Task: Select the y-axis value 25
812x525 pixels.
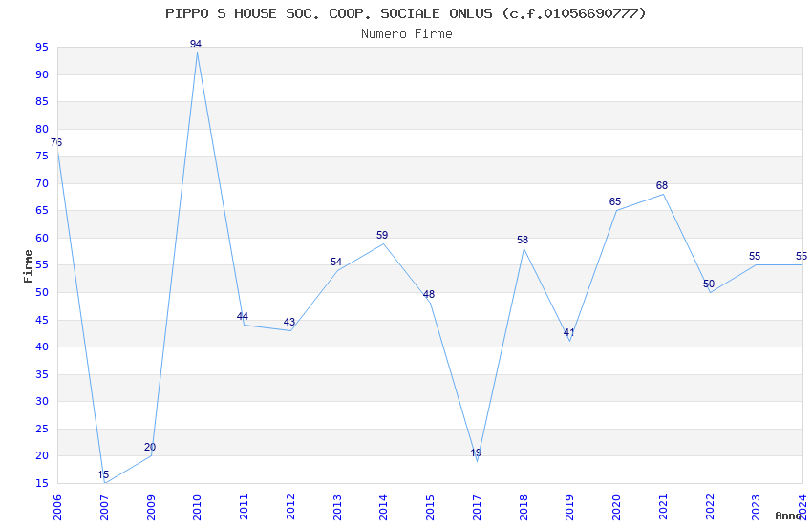Action: coord(42,429)
